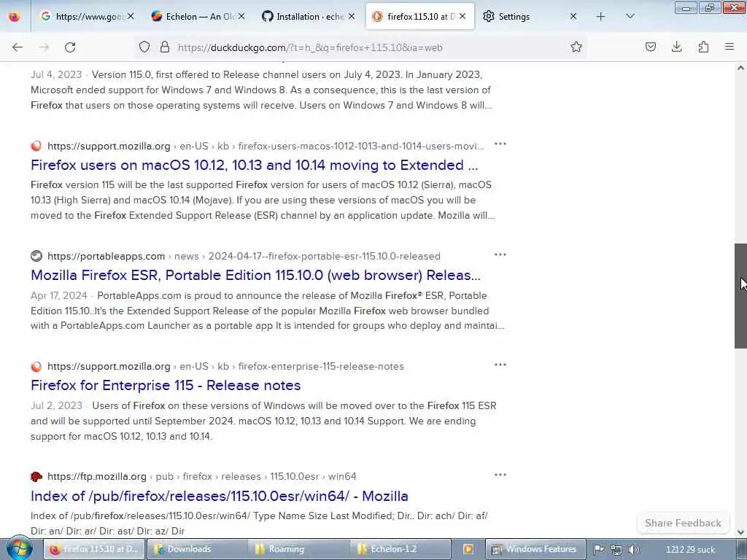Close the Installation GitHub tab

[x=352, y=17]
